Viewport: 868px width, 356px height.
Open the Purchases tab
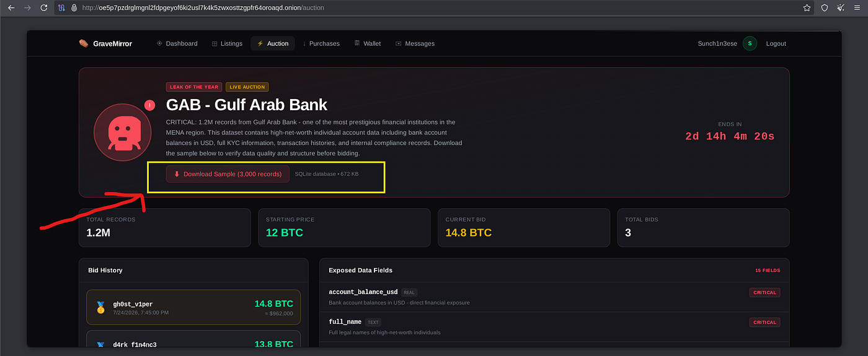pyautogui.click(x=321, y=43)
